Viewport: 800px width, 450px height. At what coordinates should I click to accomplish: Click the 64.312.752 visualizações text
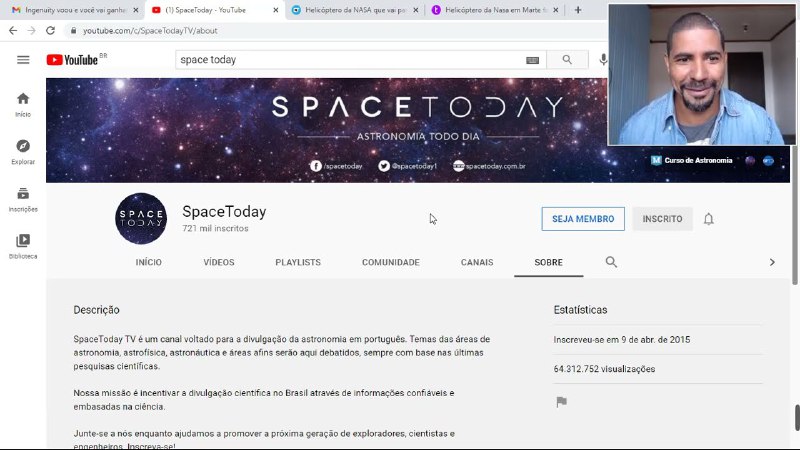[604, 369]
